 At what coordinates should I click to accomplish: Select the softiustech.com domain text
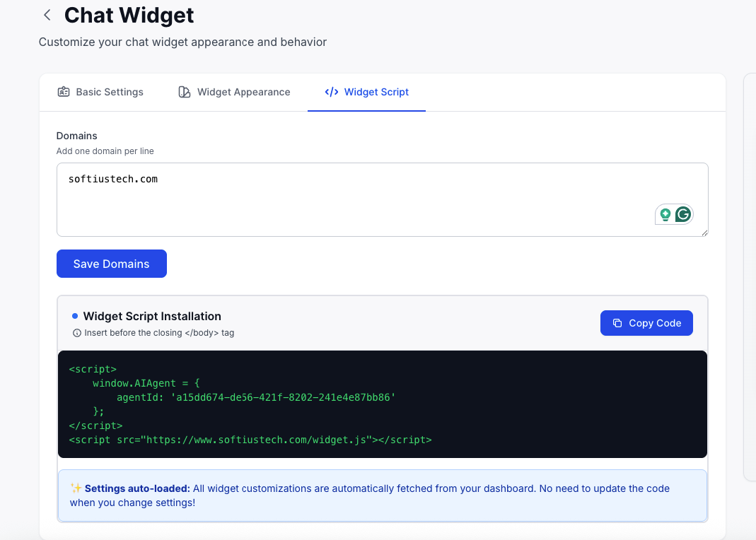click(112, 179)
